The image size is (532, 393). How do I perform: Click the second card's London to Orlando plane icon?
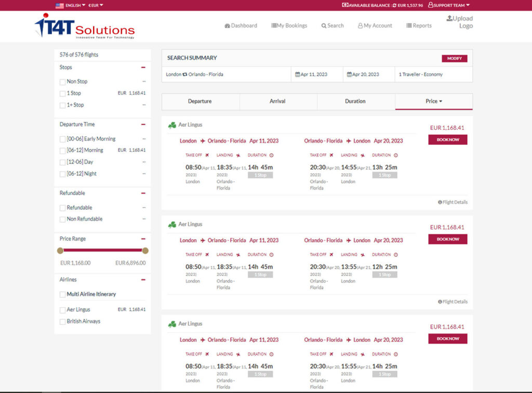[x=203, y=240]
